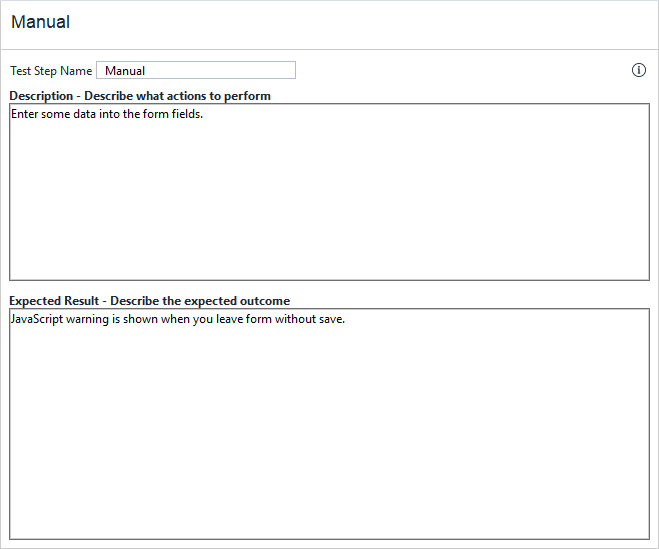
Task: Click the info icon at top right
Action: [639, 70]
